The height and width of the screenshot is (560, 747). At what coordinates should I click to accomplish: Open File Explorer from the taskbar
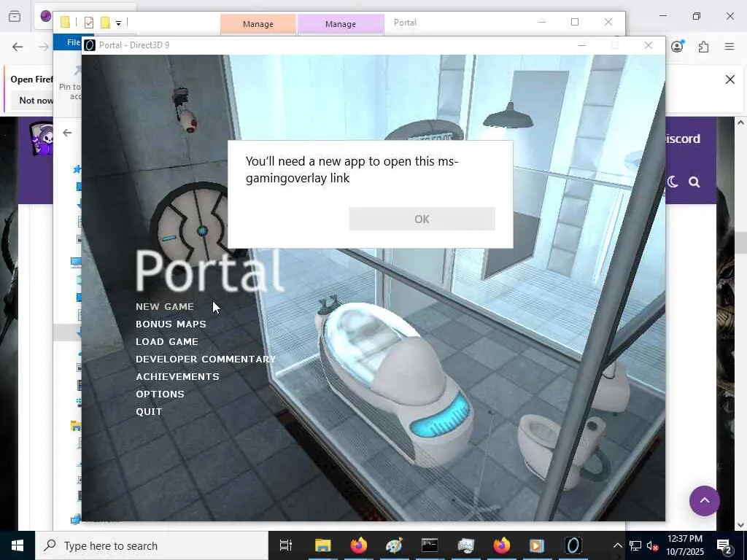pos(322,545)
